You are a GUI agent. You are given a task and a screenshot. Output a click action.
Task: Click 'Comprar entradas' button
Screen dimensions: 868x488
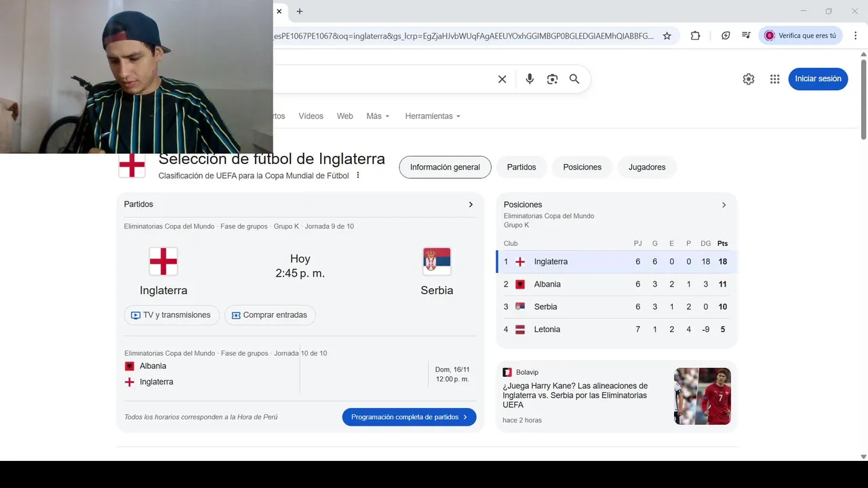pos(270,315)
